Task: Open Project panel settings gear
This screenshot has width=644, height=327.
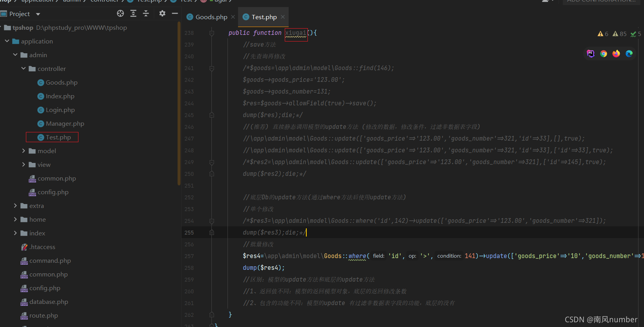Action: pos(162,14)
